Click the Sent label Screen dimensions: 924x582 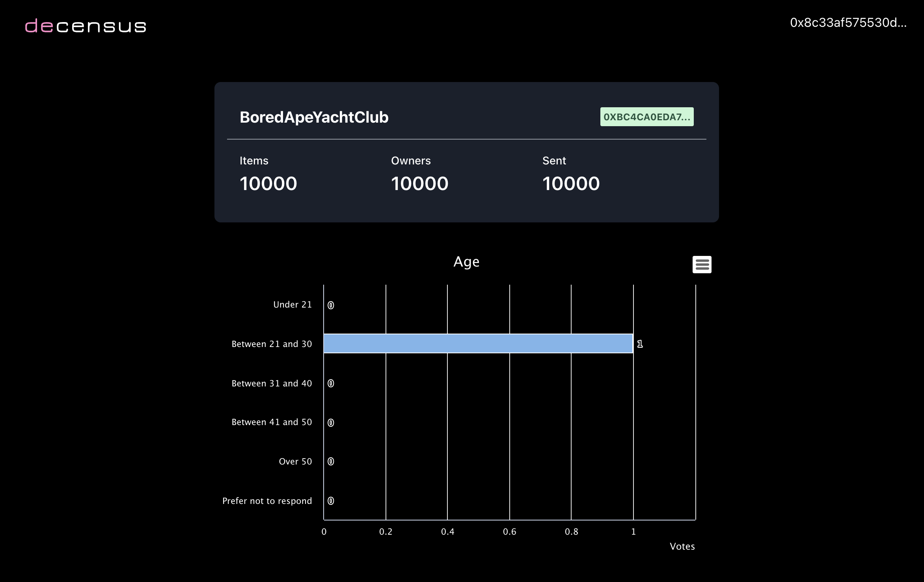(x=554, y=161)
